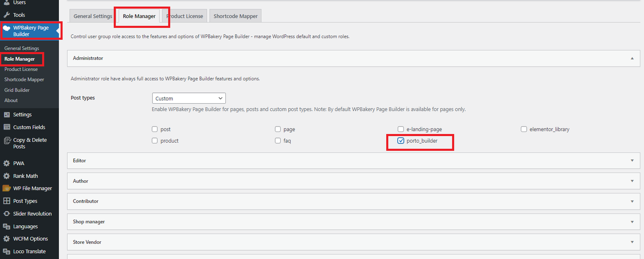Enable the page checkbox

pyautogui.click(x=278, y=129)
